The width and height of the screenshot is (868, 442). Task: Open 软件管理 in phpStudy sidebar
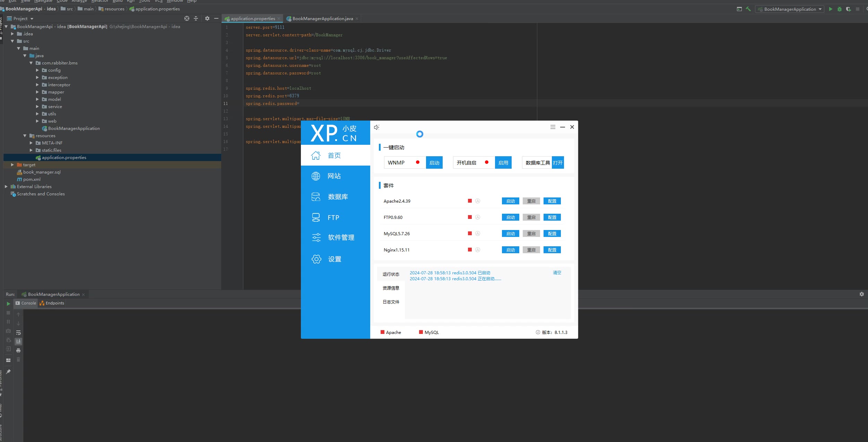click(x=336, y=238)
